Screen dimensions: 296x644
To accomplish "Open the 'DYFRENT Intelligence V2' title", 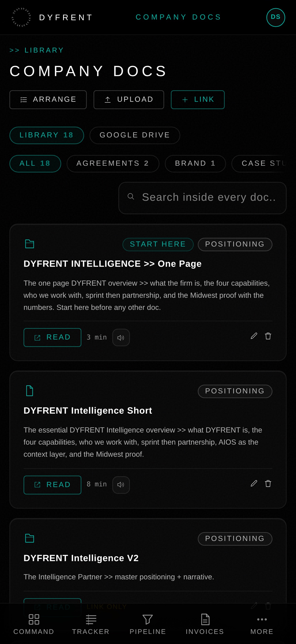I will 81,558.
